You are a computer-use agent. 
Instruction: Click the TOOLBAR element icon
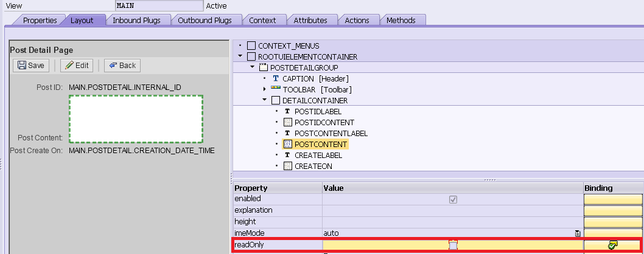click(276, 88)
